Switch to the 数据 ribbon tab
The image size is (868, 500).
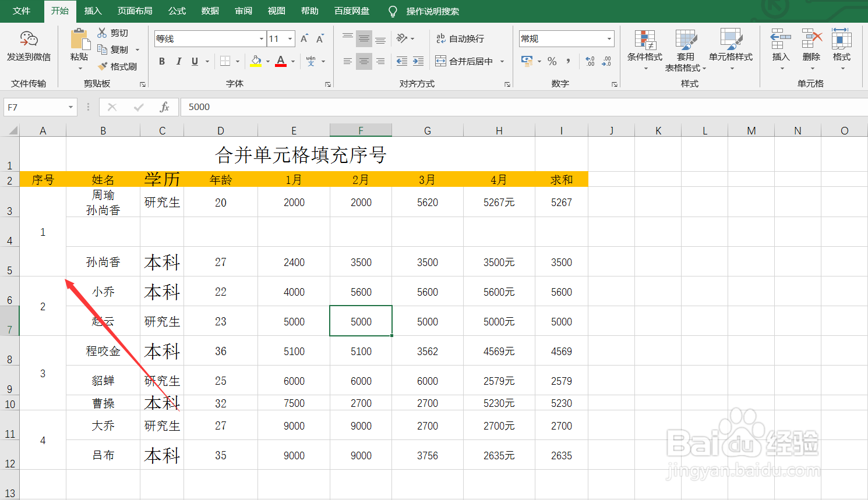210,10
